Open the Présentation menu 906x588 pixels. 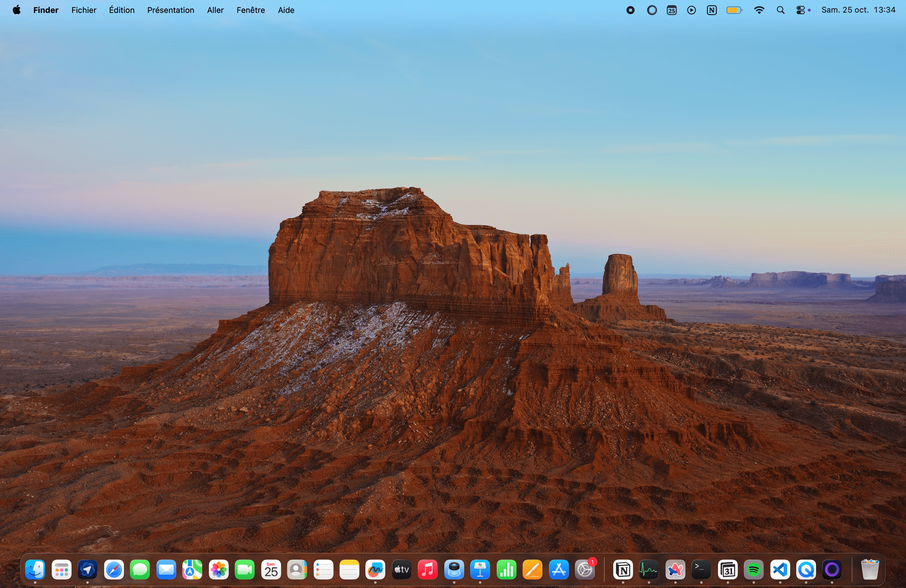[171, 10]
